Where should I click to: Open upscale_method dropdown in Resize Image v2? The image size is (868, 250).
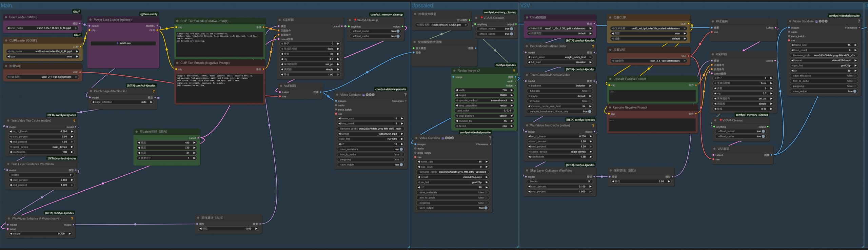(x=484, y=100)
